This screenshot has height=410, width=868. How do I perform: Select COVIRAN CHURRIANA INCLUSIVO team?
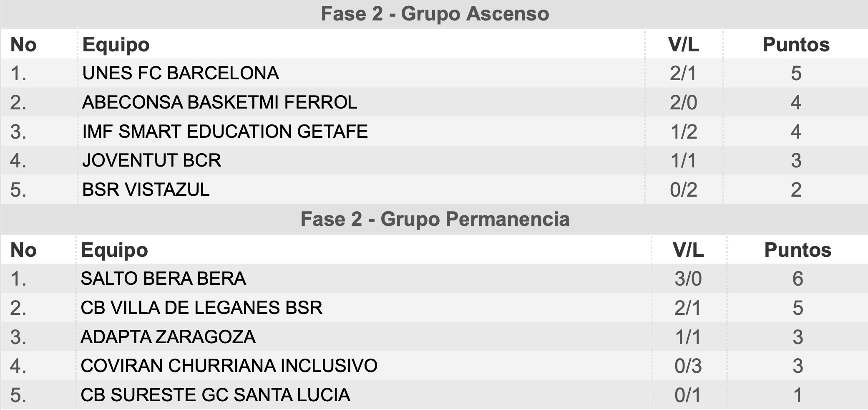[229, 366]
